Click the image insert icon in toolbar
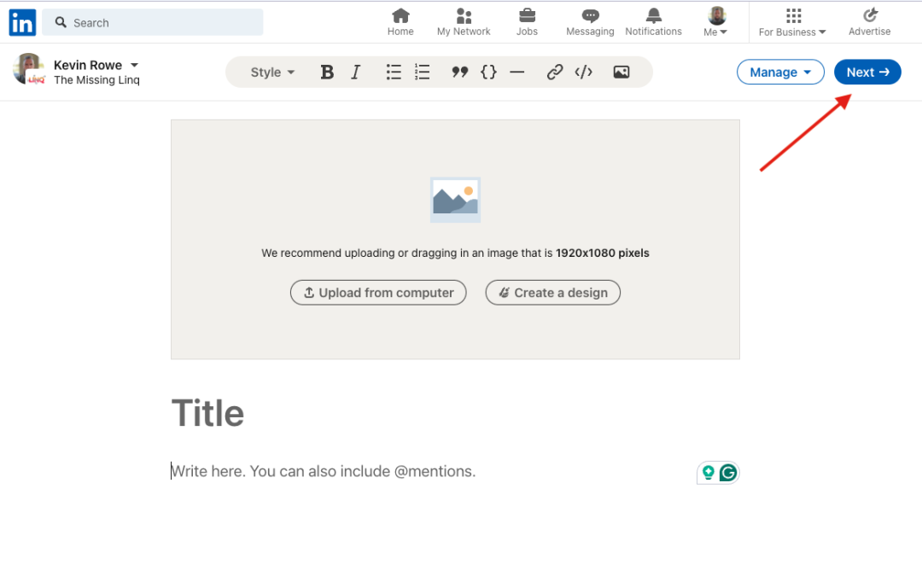922x588 pixels. point(621,73)
